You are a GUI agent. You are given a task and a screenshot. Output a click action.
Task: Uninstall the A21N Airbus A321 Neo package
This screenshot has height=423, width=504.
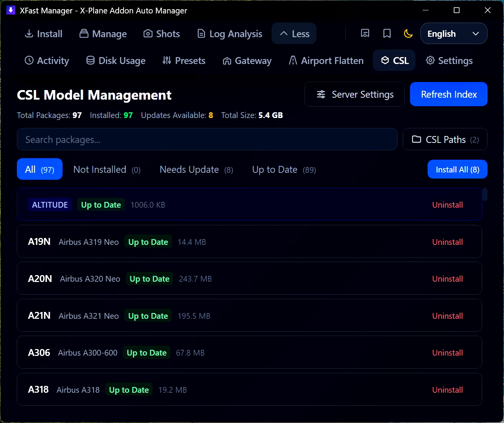point(448,316)
